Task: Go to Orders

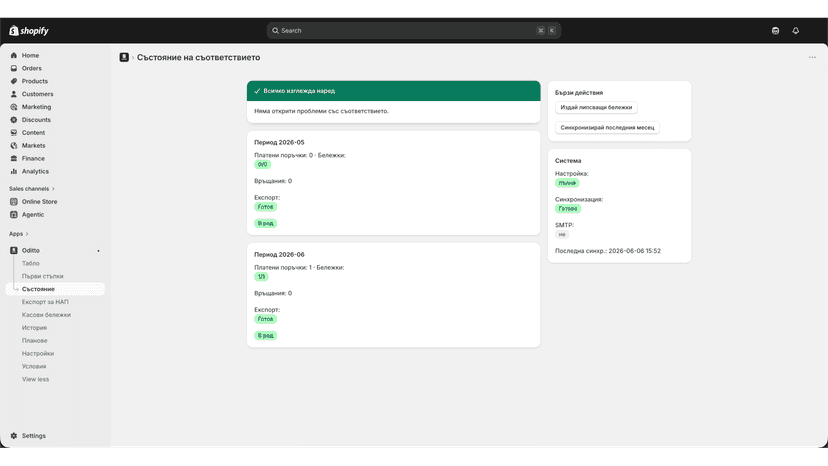Action: (31, 68)
